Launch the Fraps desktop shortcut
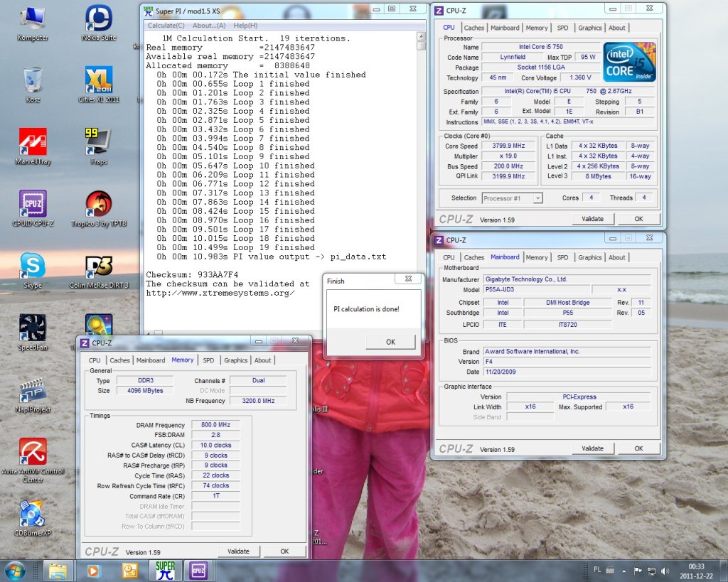This screenshot has width=728, height=582. pos(98,147)
